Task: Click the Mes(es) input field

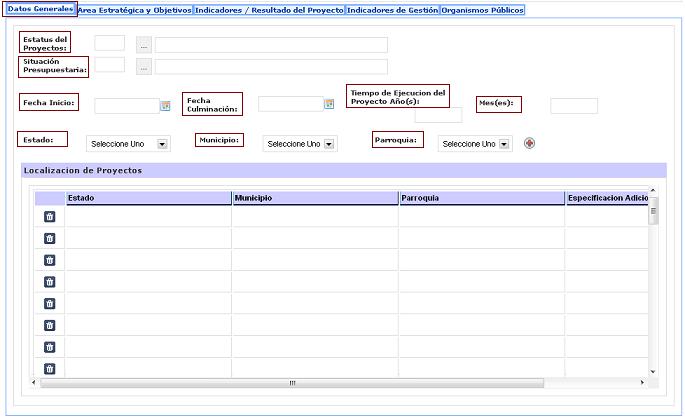Action: (573, 106)
